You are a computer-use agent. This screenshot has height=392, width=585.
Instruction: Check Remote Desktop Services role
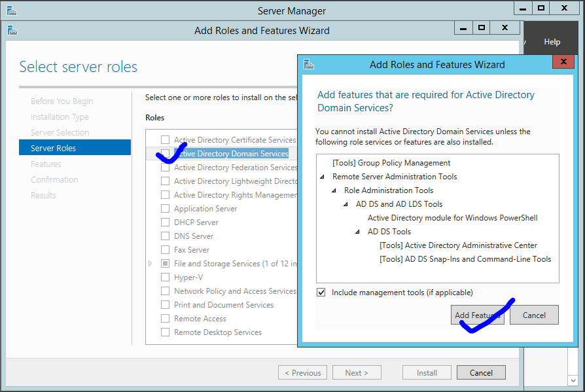click(x=165, y=332)
